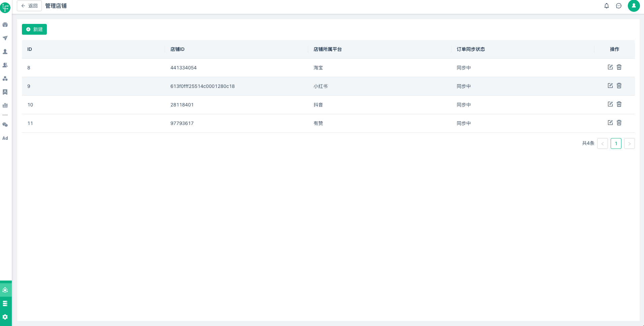The width and height of the screenshot is (644, 326).
Task: Open the chat message icon
Action: [619, 6]
